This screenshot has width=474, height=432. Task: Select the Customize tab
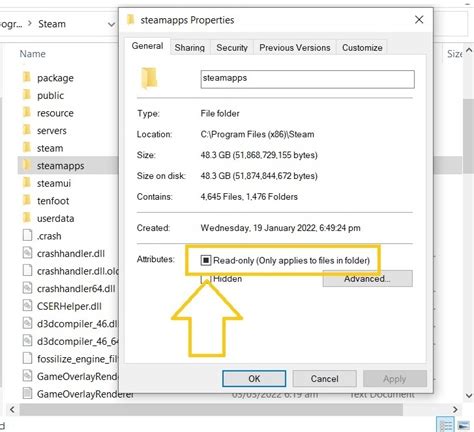tap(362, 48)
